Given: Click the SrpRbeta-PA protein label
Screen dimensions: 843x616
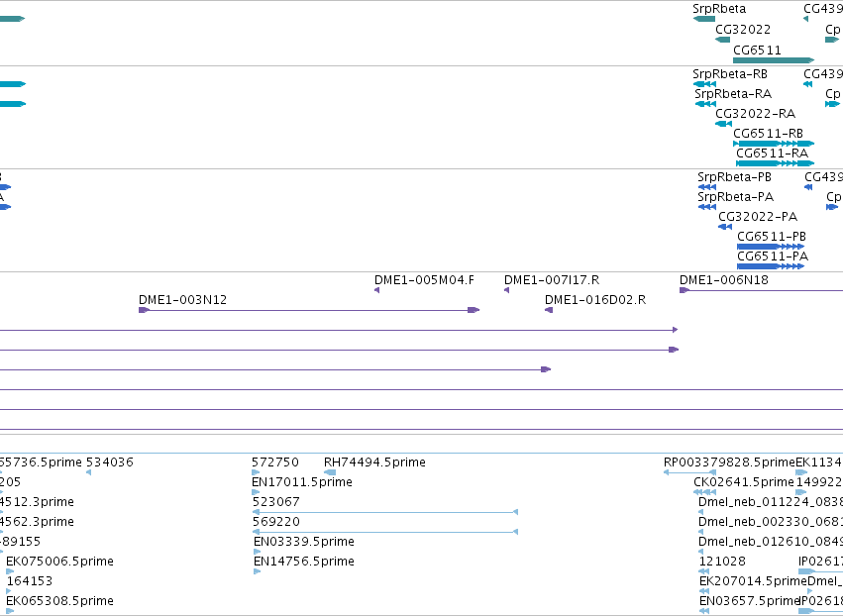Looking at the screenshot, I should [x=735, y=197].
